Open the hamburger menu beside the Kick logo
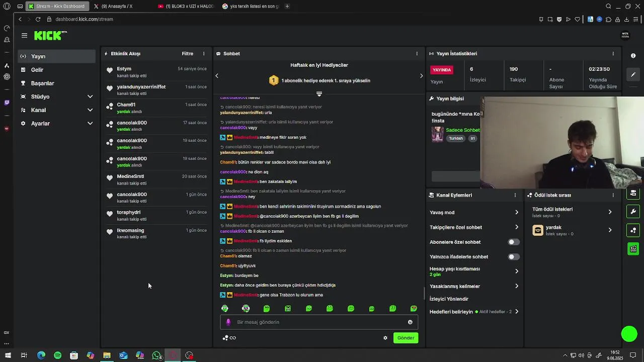Viewport: 644px width, 362px height. tap(24, 36)
